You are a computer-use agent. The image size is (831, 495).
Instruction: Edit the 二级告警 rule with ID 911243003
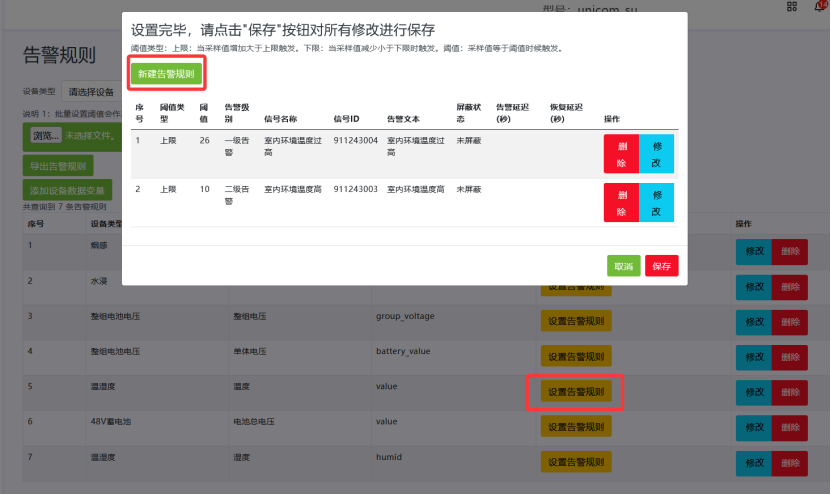click(x=656, y=200)
